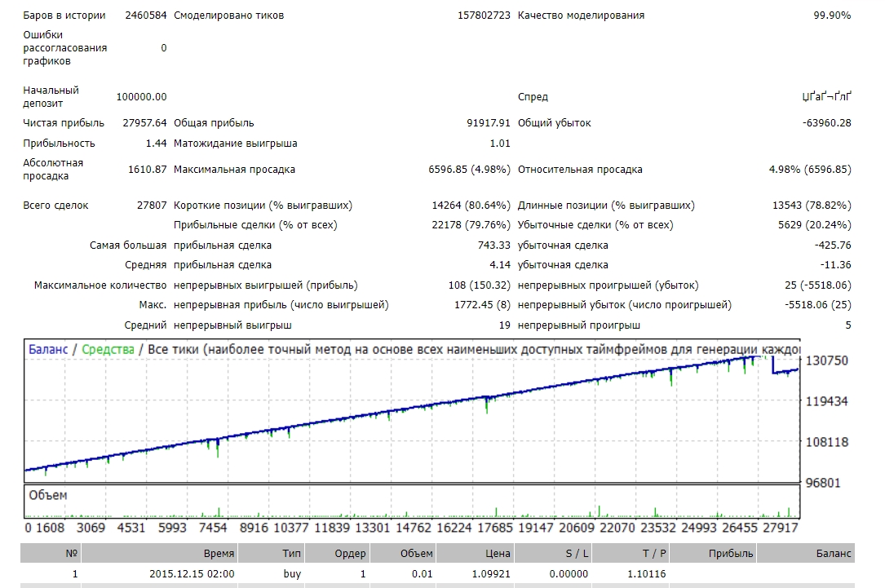Click the balance equity curve chart

412,410
